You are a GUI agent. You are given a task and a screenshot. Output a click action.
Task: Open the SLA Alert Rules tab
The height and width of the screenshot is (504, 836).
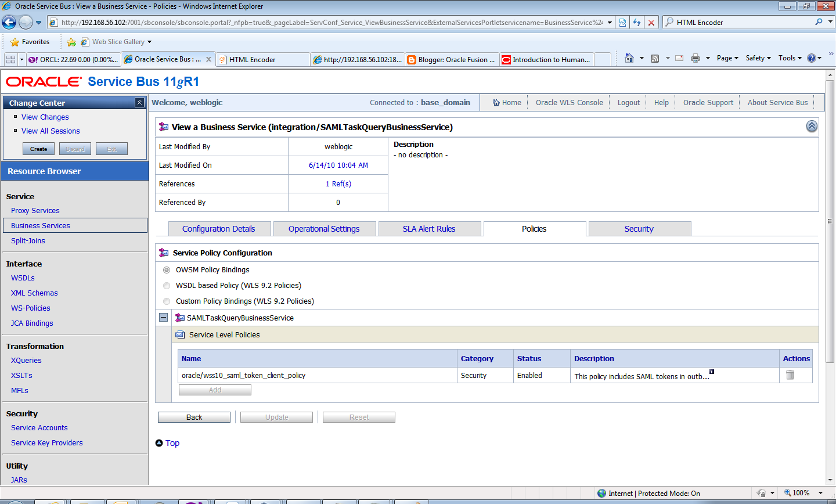429,229
